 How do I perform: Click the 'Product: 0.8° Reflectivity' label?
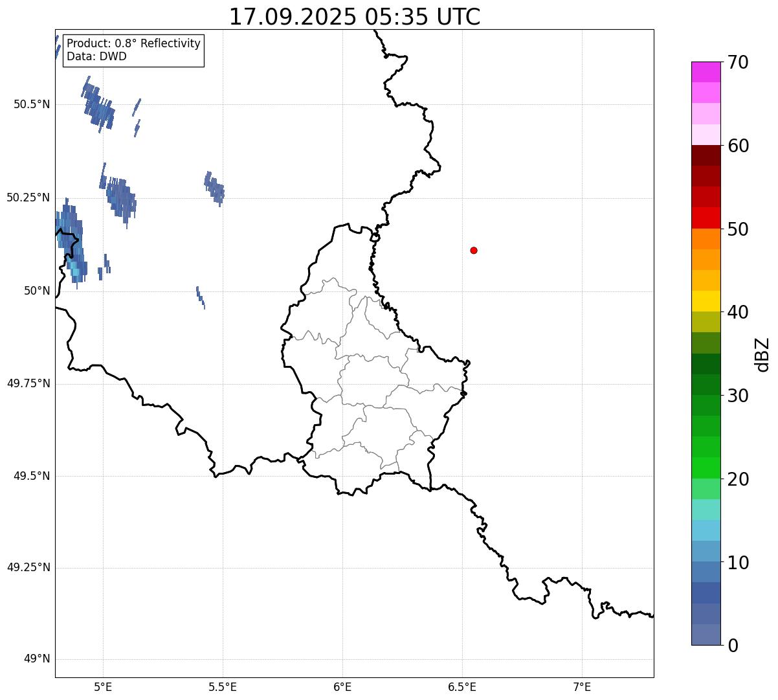pyautogui.click(x=134, y=43)
